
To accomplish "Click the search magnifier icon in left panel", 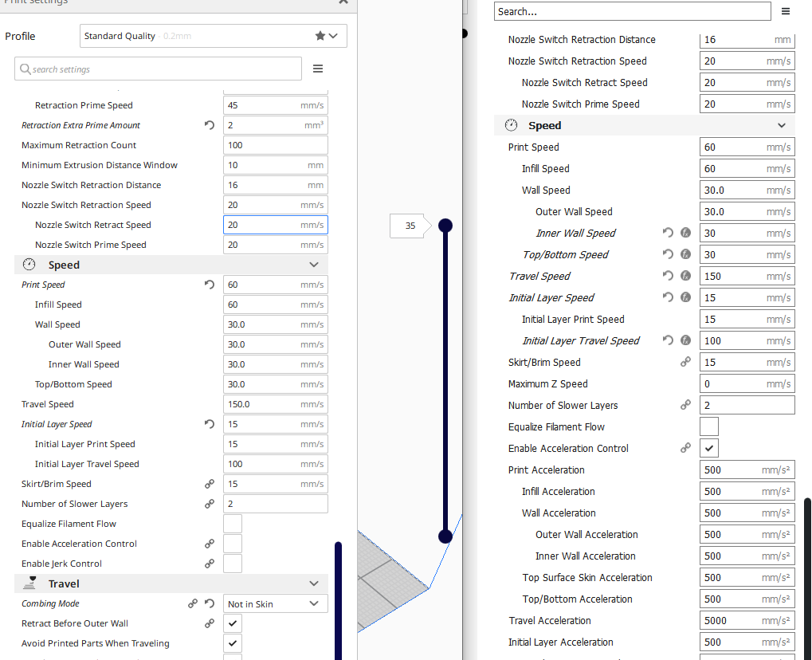I will [25, 69].
